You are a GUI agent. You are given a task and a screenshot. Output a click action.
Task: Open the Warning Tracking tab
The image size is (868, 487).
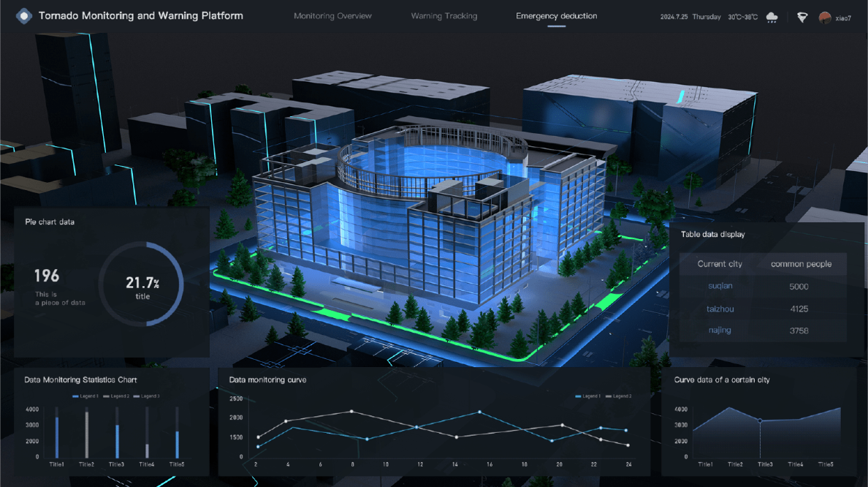[443, 16]
